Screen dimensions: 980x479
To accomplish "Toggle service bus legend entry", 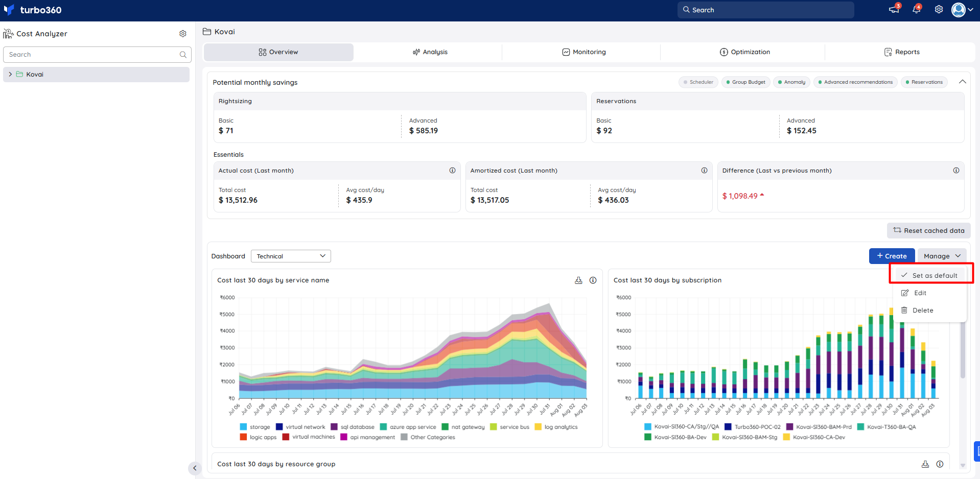I will click(x=509, y=427).
